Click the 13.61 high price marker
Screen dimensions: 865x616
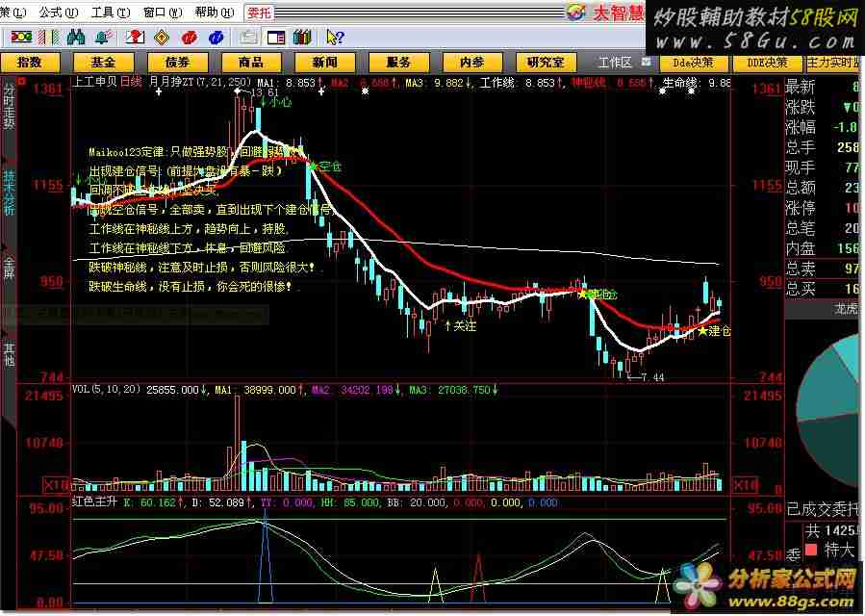(x=258, y=92)
